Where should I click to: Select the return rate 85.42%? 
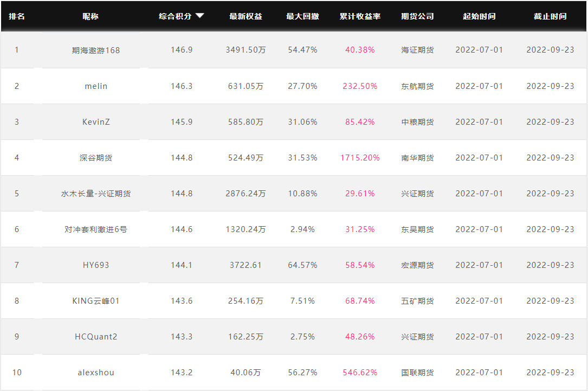click(360, 122)
